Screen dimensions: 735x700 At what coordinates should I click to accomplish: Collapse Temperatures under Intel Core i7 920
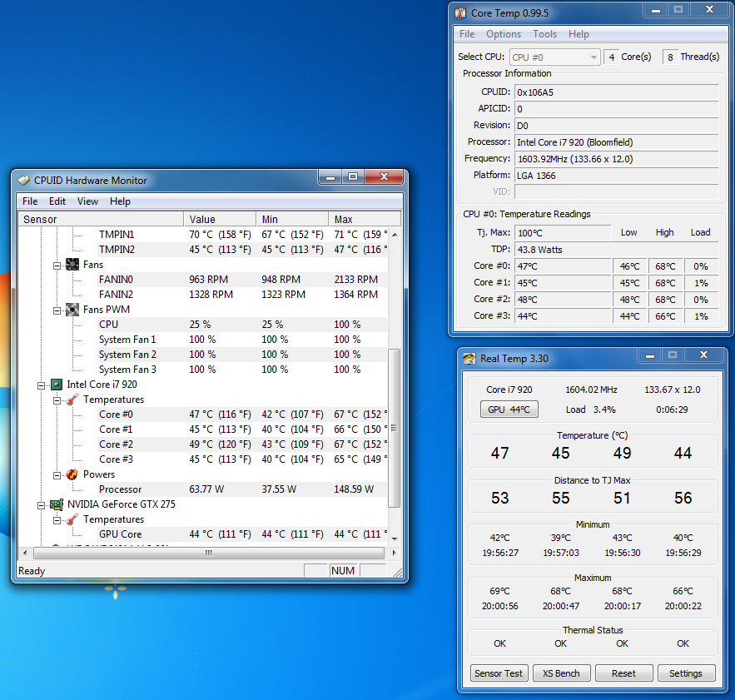[57, 401]
